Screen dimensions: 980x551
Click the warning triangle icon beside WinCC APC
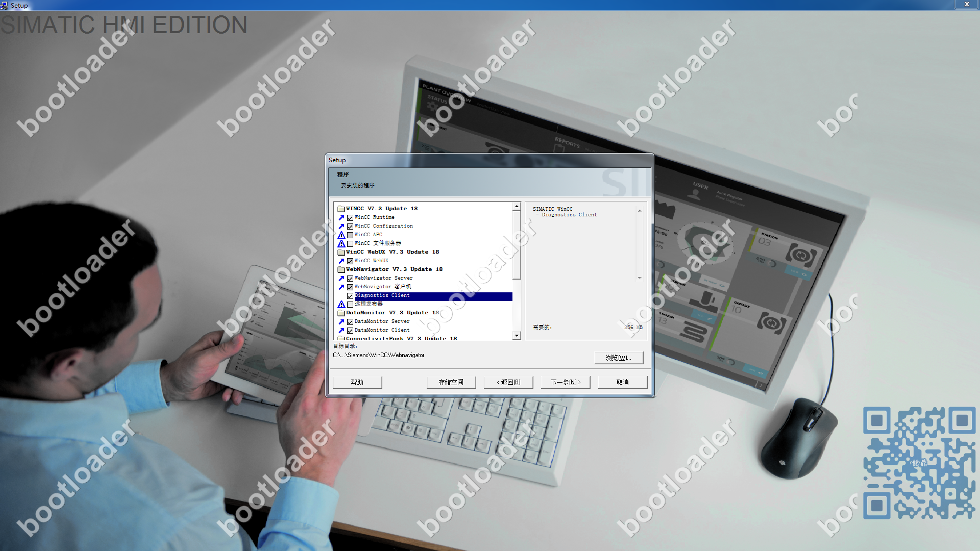click(x=341, y=235)
